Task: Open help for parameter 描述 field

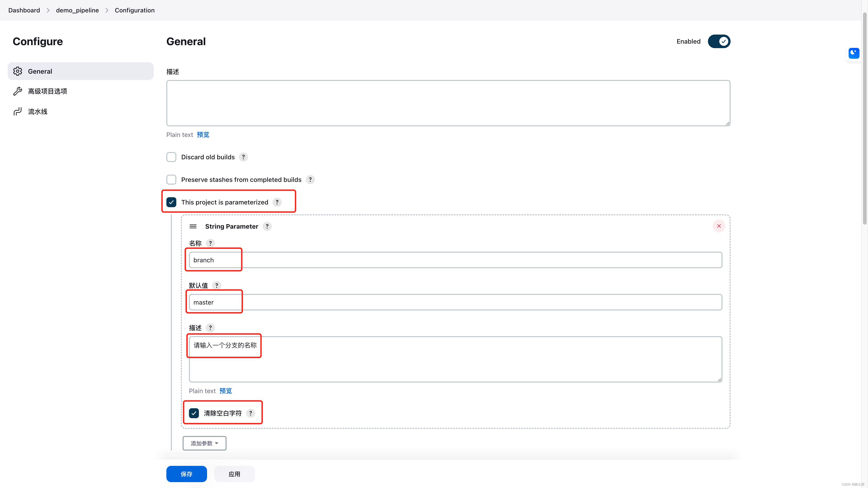Action: [210, 328]
